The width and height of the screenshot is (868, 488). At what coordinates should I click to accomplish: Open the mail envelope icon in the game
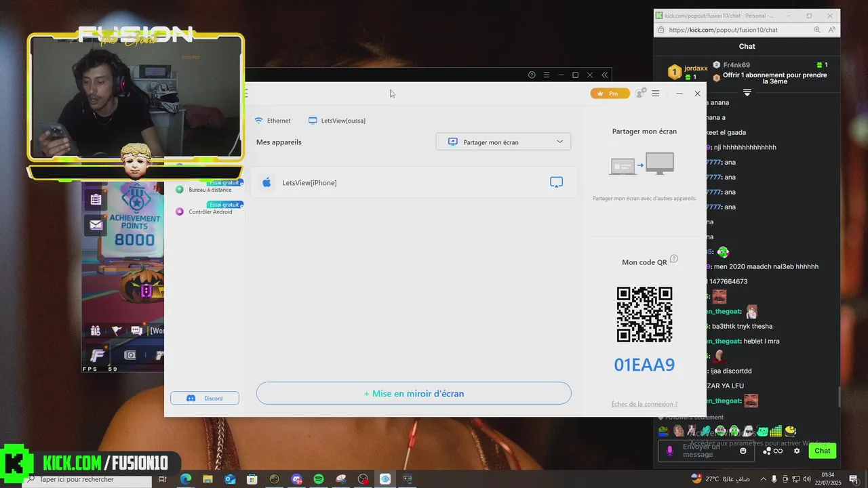[x=96, y=225]
